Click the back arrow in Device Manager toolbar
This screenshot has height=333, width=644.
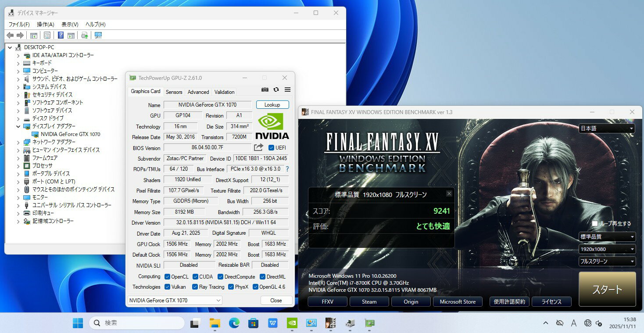(x=10, y=35)
